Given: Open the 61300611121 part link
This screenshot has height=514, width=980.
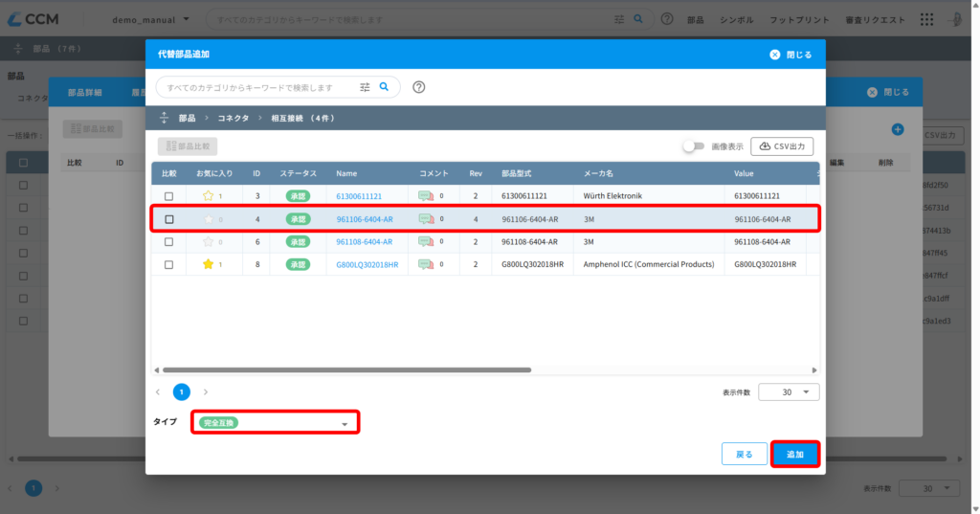Looking at the screenshot, I should (359, 196).
